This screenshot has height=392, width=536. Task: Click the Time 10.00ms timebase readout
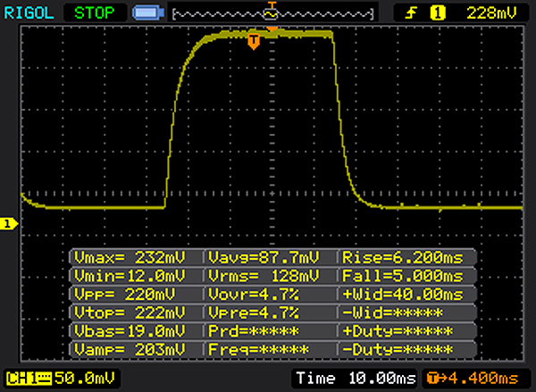[x=356, y=379]
